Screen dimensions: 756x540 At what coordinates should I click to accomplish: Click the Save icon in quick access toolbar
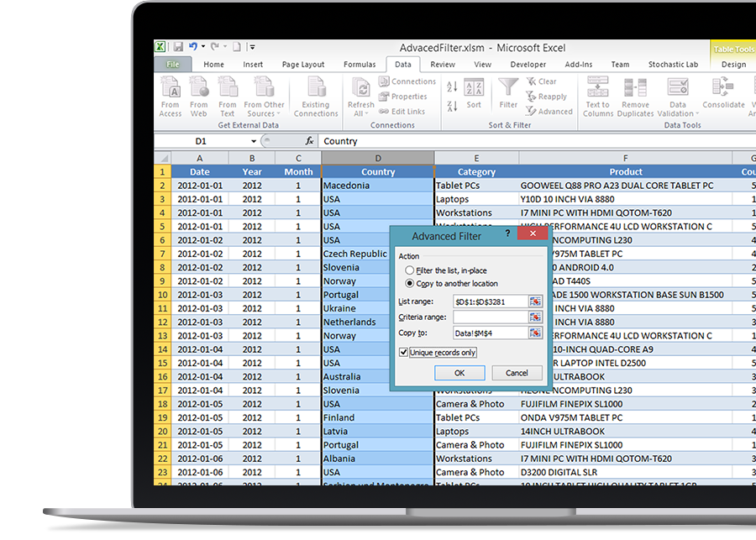point(177,47)
